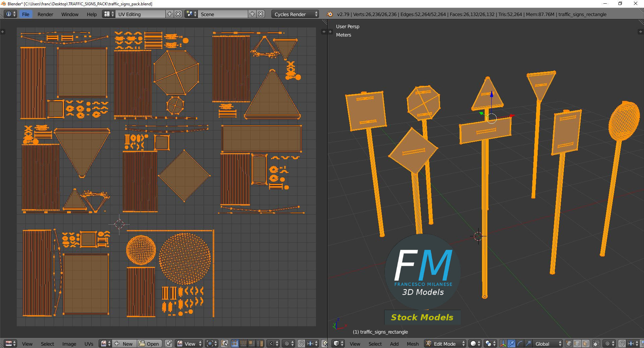Select UV vertex selection mode
Viewport: 644px width, 348px height.
[235, 344]
